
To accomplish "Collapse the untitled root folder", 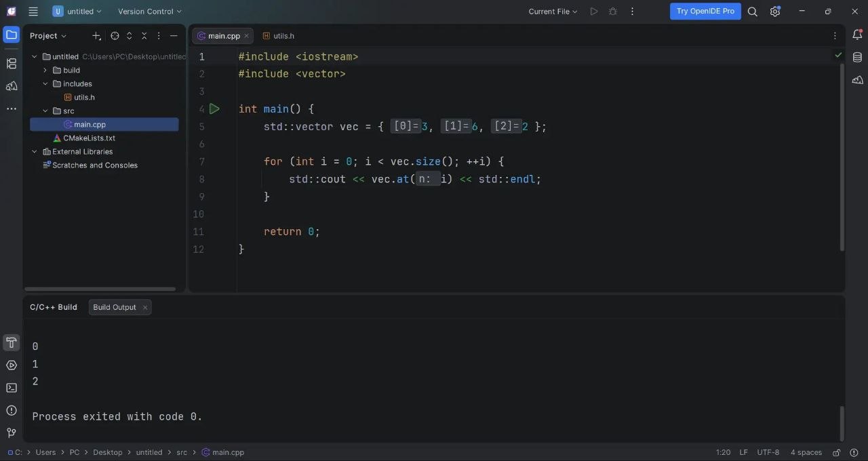I will pos(35,57).
